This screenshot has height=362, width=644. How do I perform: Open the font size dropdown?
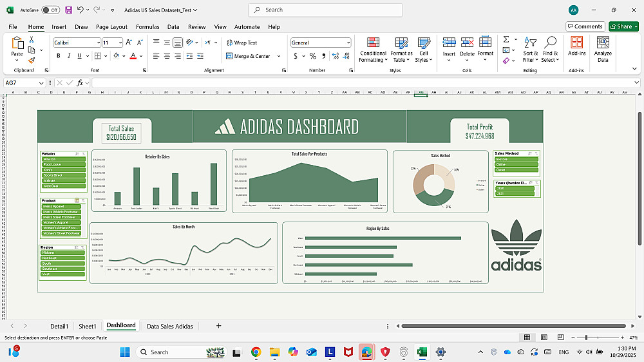(x=120, y=43)
